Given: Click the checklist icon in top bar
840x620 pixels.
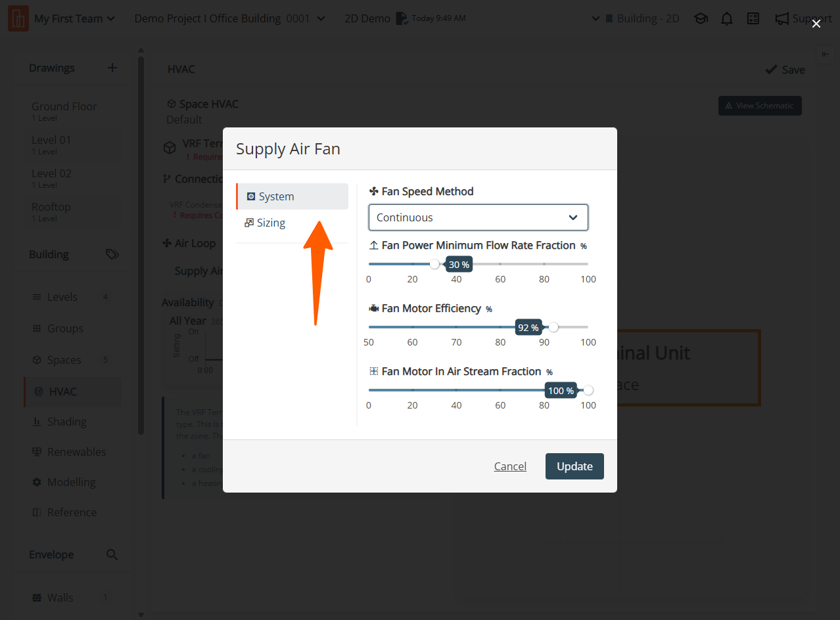Looking at the screenshot, I should (753, 19).
